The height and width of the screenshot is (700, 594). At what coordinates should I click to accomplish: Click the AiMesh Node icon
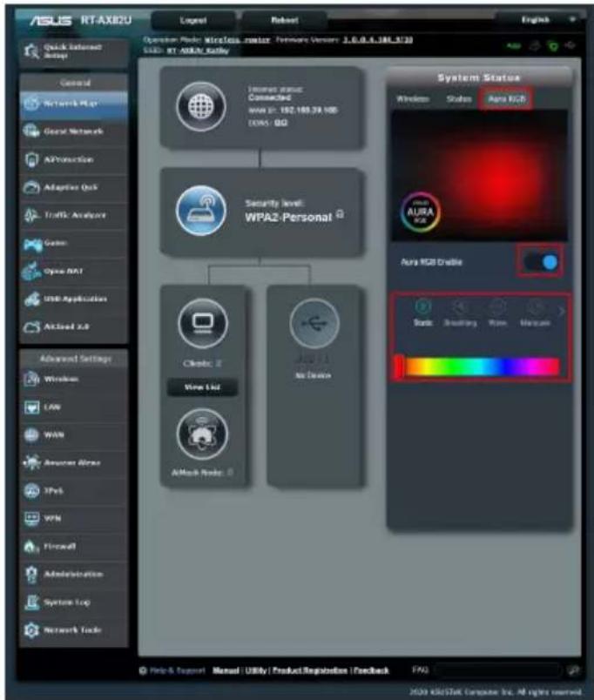click(x=202, y=434)
